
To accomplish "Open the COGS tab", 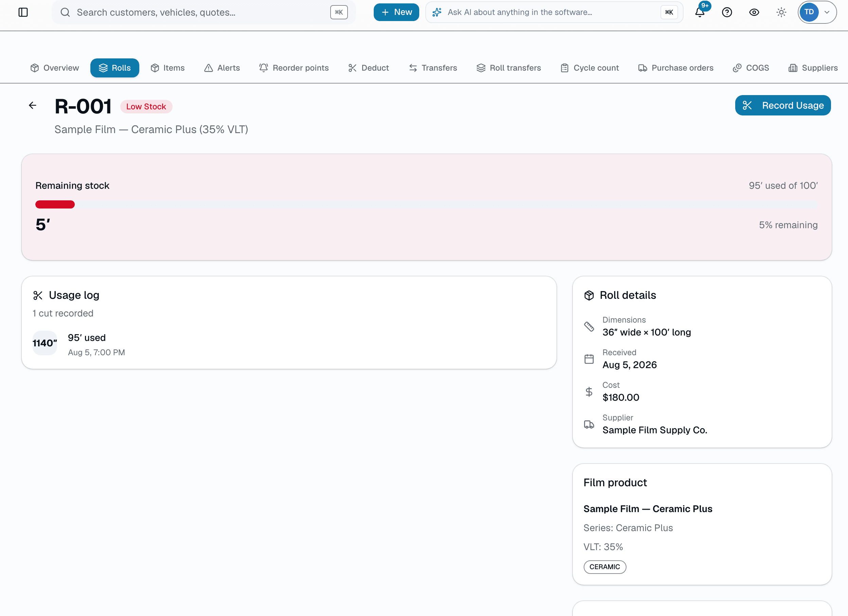I will click(751, 68).
